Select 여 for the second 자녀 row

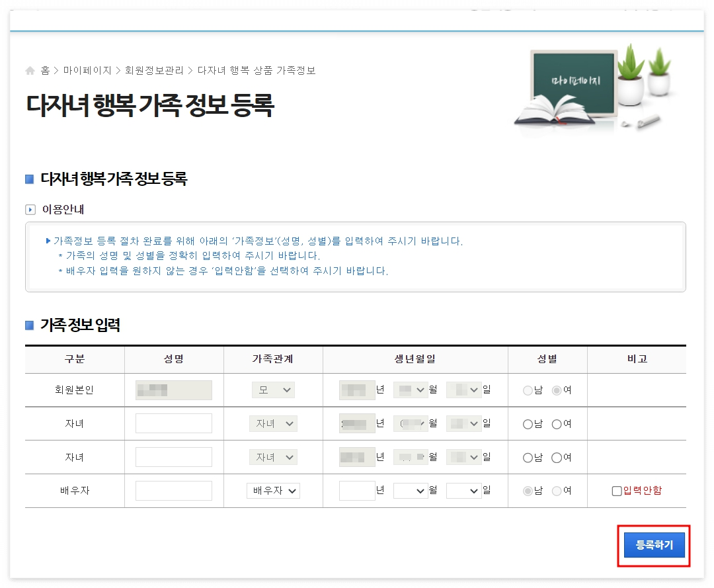coord(557,458)
